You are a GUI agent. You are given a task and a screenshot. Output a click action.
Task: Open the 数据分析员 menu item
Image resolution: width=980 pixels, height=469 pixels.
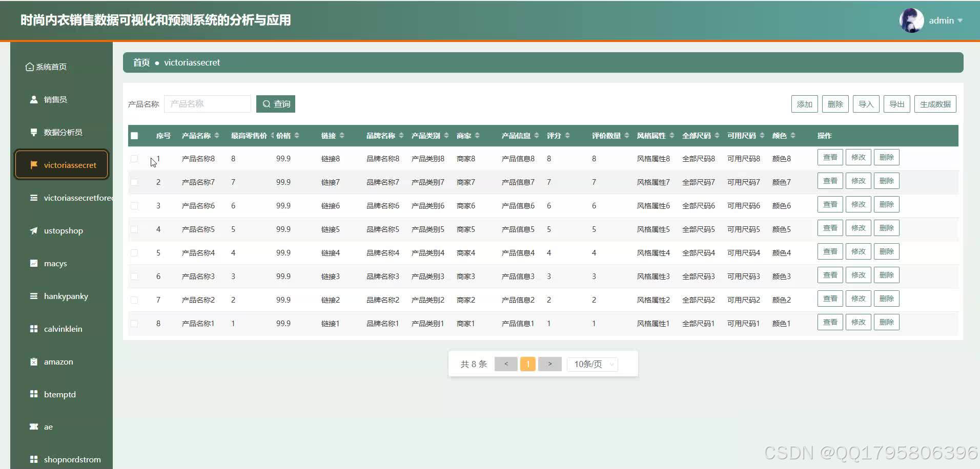click(x=62, y=132)
